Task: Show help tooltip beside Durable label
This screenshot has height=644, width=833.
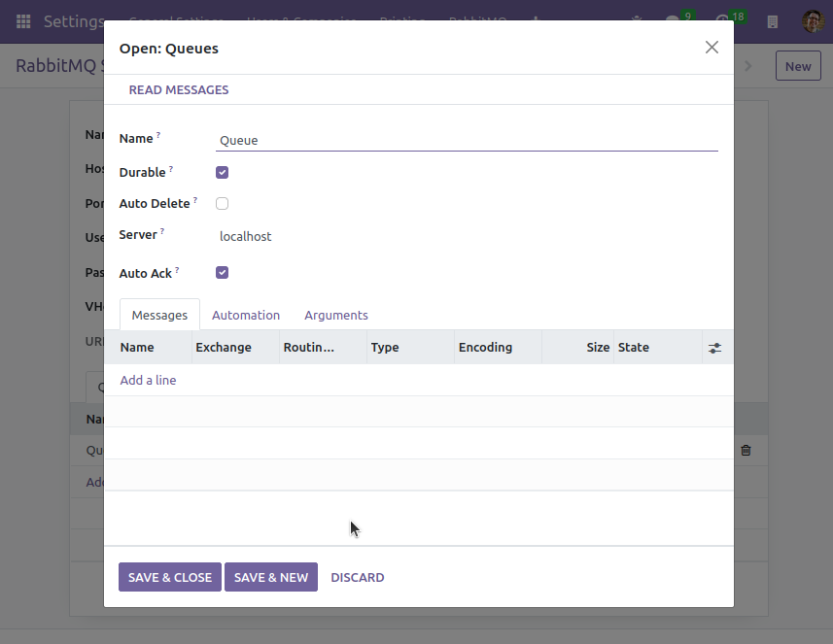Action: click(170, 169)
